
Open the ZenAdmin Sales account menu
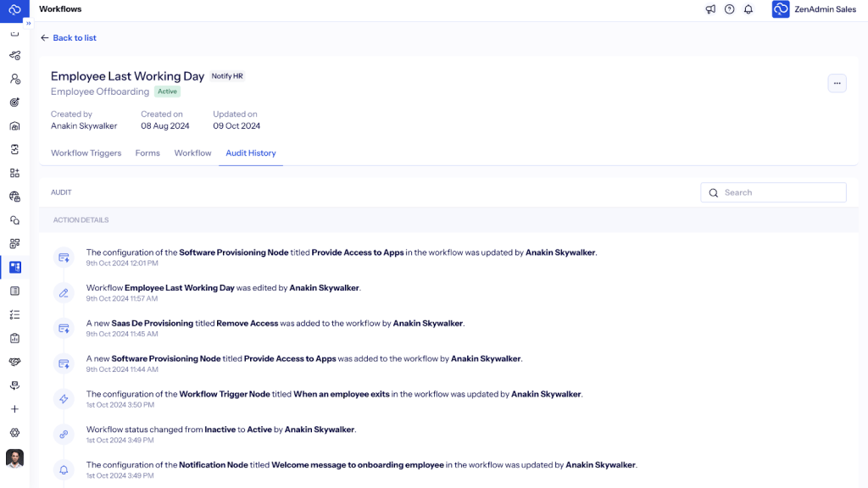point(814,9)
